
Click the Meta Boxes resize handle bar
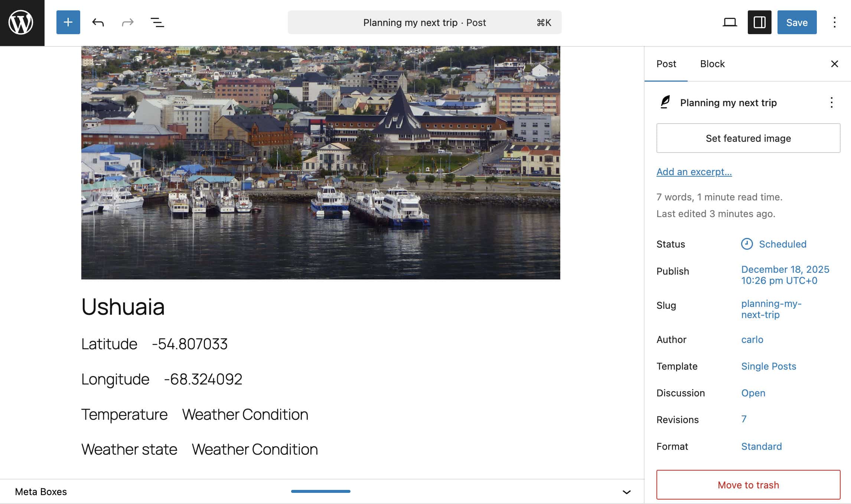320,491
